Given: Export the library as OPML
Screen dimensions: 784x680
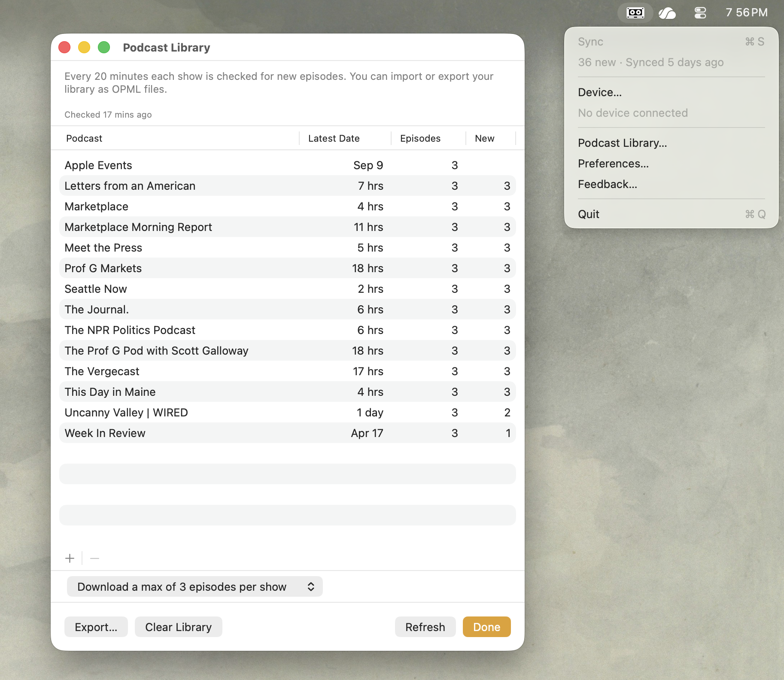Looking at the screenshot, I should point(96,627).
